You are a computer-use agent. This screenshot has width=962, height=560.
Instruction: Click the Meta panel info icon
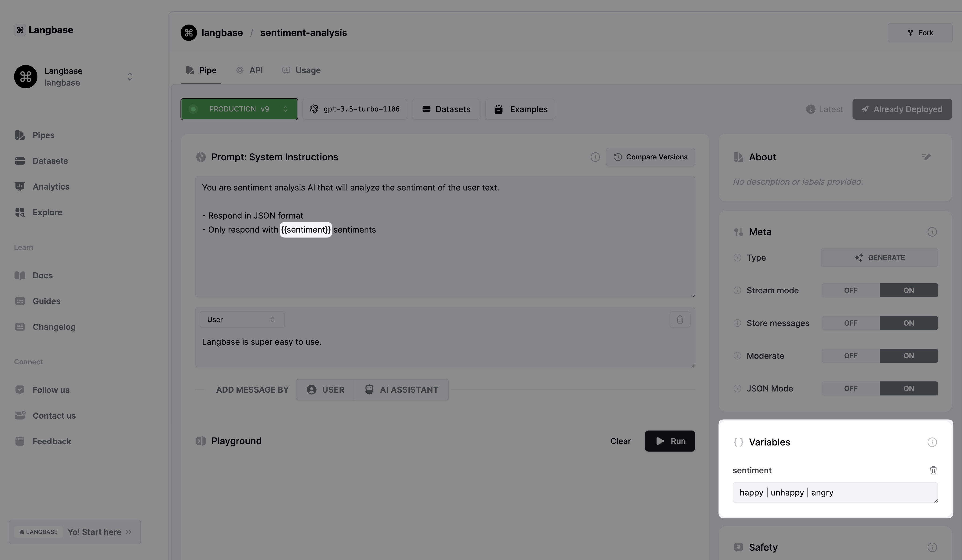[x=932, y=232]
